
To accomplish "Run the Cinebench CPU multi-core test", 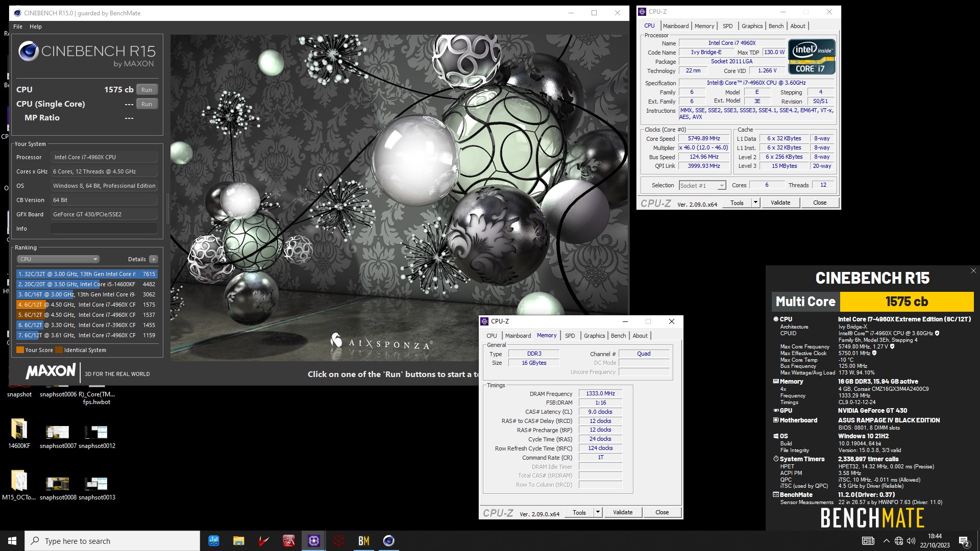I will [x=147, y=90].
